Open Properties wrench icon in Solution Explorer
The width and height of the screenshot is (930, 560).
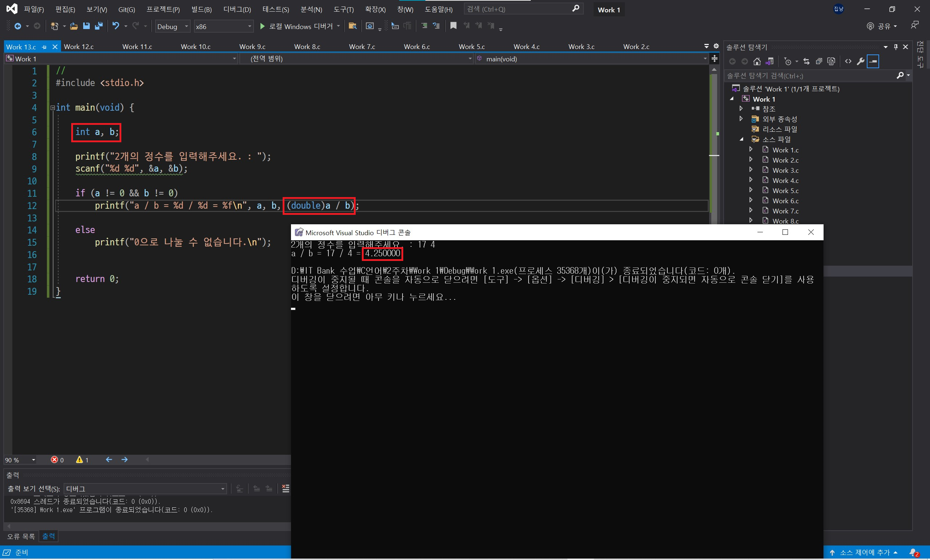tap(861, 61)
